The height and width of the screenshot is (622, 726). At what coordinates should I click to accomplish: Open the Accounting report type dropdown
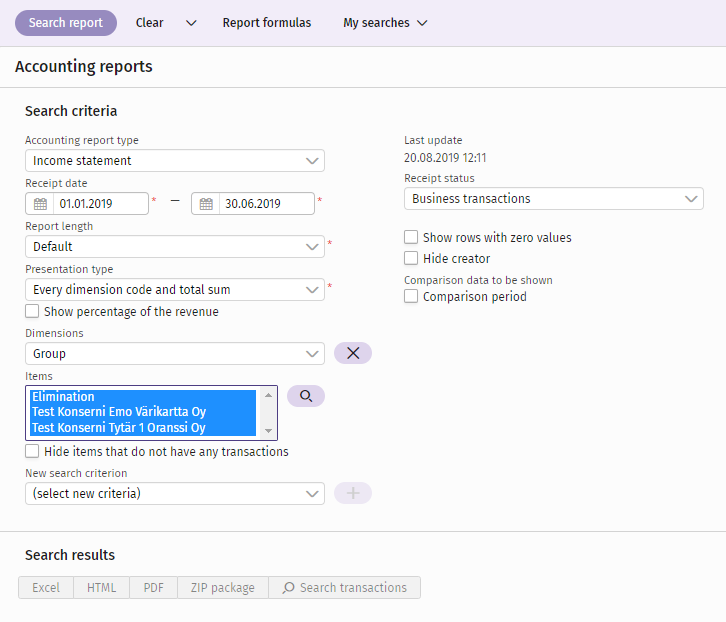(175, 161)
